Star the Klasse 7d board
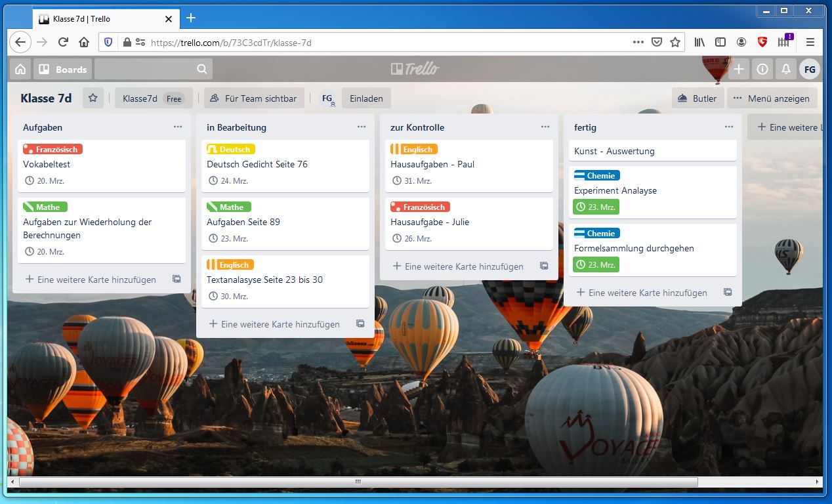Screen dimensions: 832x504 point(93,98)
